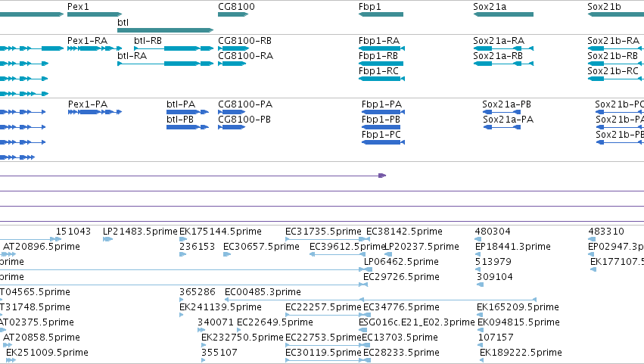Select the Sox21b gene label
Screen dimensions: 644x364
pos(604,7)
